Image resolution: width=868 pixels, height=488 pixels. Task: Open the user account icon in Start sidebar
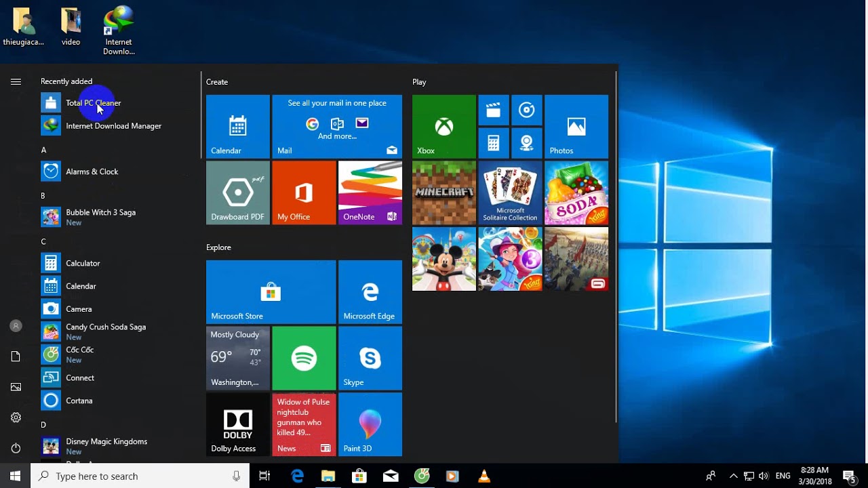[x=16, y=326]
